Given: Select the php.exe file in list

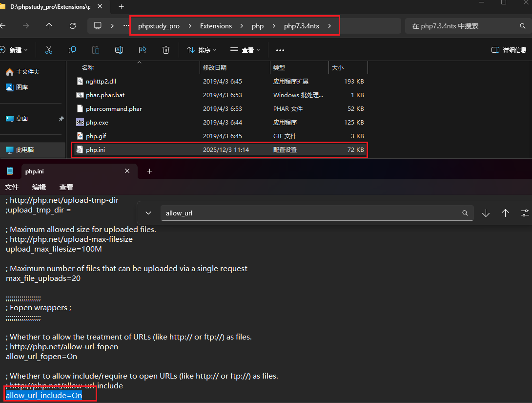Looking at the screenshot, I should 97,123.
